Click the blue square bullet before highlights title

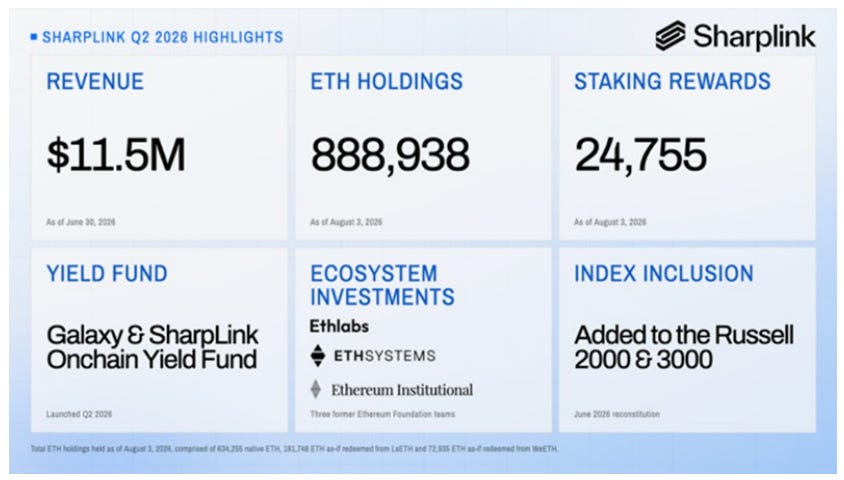point(34,37)
